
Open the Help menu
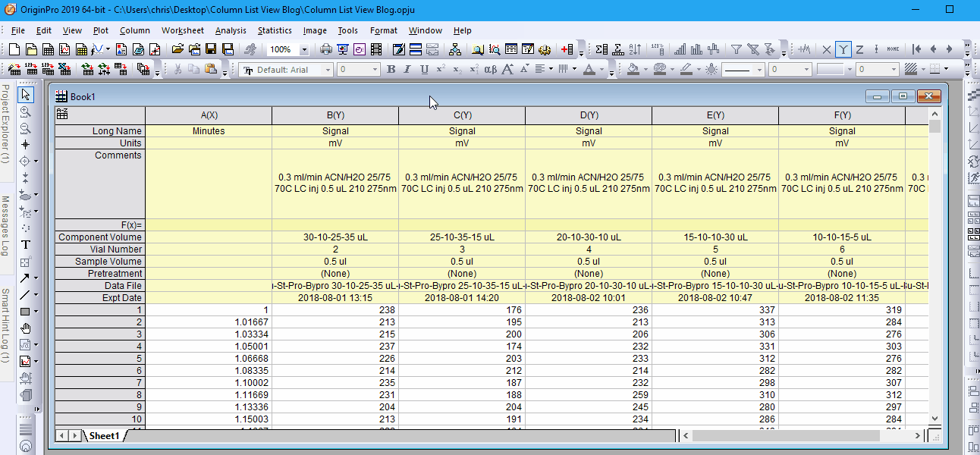tap(463, 30)
